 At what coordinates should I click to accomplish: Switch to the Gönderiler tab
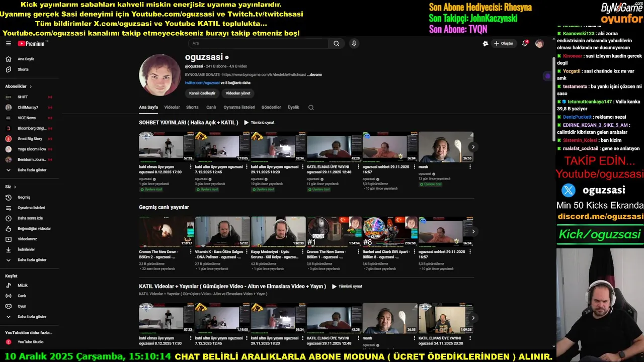point(271,107)
